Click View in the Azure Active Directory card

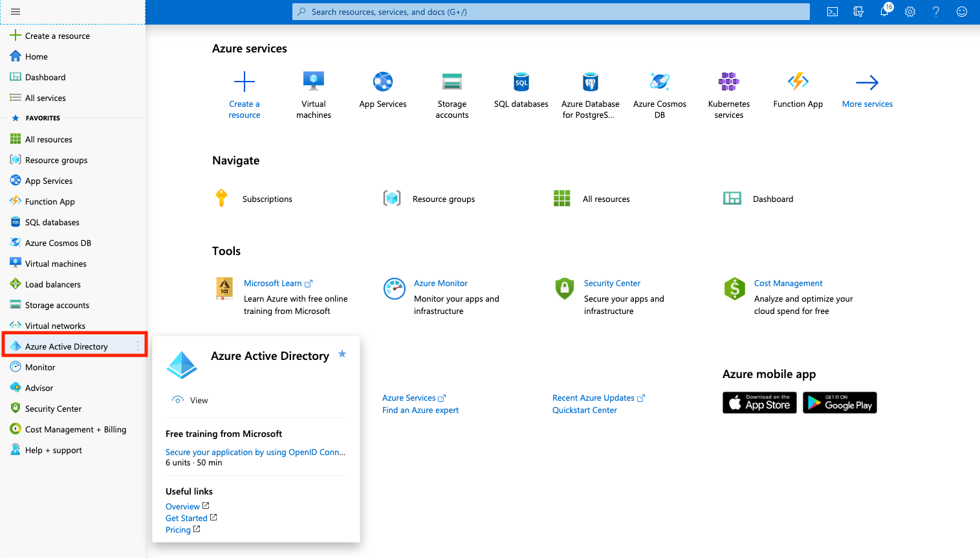(x=199, y=400)
